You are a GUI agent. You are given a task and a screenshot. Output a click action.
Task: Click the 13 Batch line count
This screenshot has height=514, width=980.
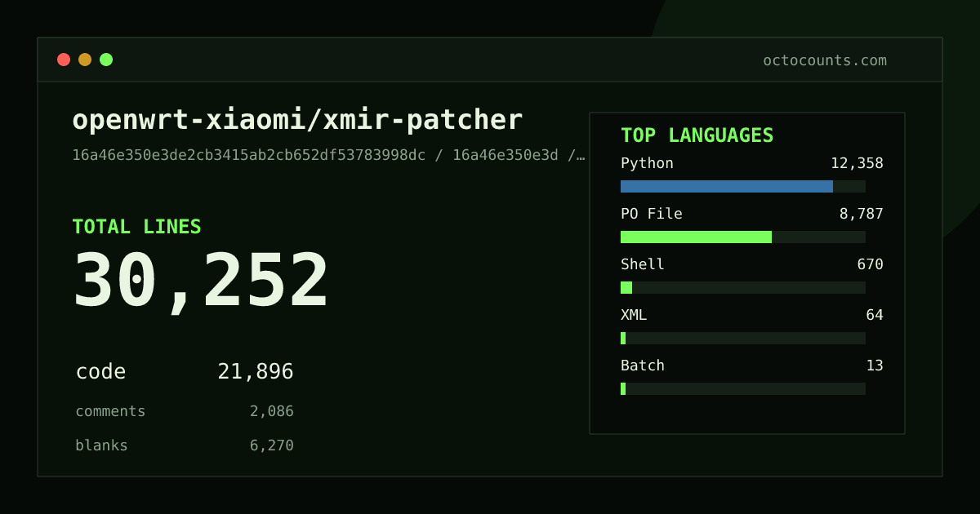(x=875, y=366)
